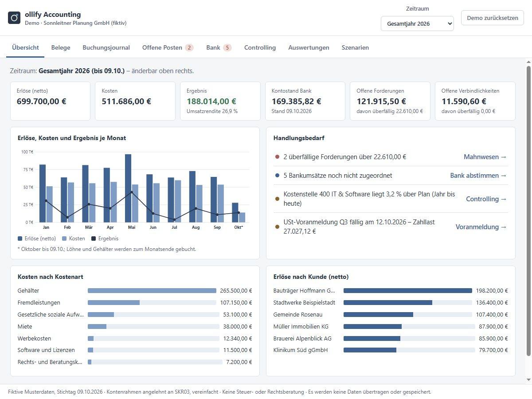532x399 pixels.
Task: Click the Software und Lizenzen row label
Action: pyautogui.click(x=46, y=350)
